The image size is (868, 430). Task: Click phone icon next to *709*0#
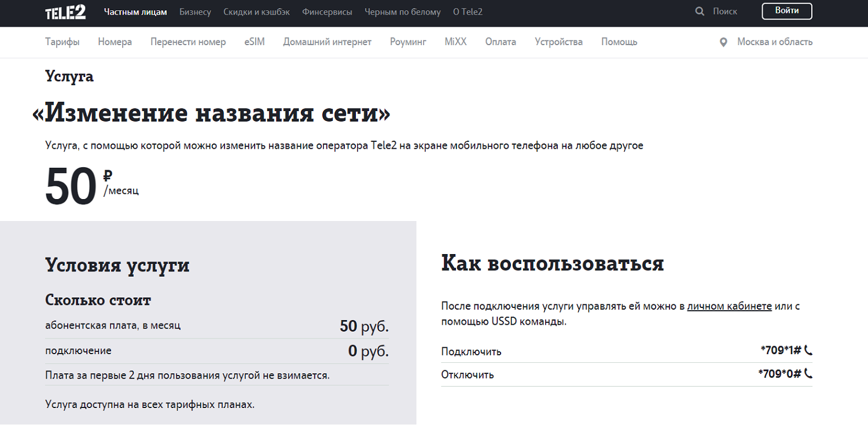pyautogui.click(x=808, y=374)
